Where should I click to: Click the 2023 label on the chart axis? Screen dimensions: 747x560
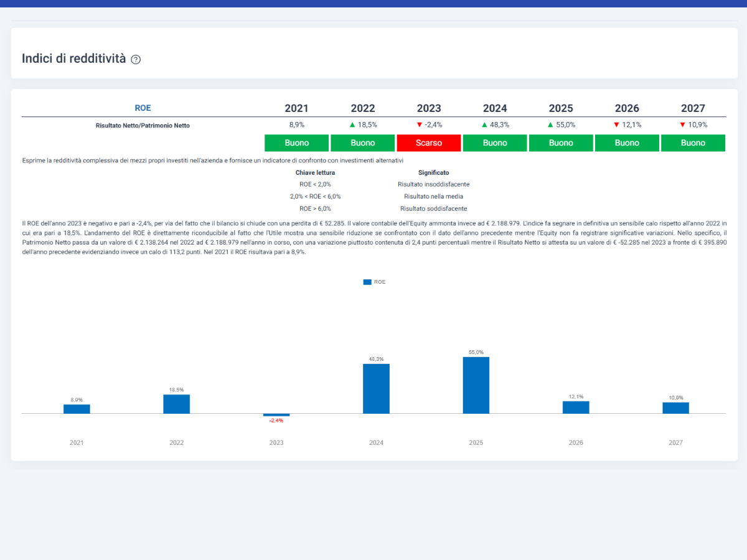point(276,443)
